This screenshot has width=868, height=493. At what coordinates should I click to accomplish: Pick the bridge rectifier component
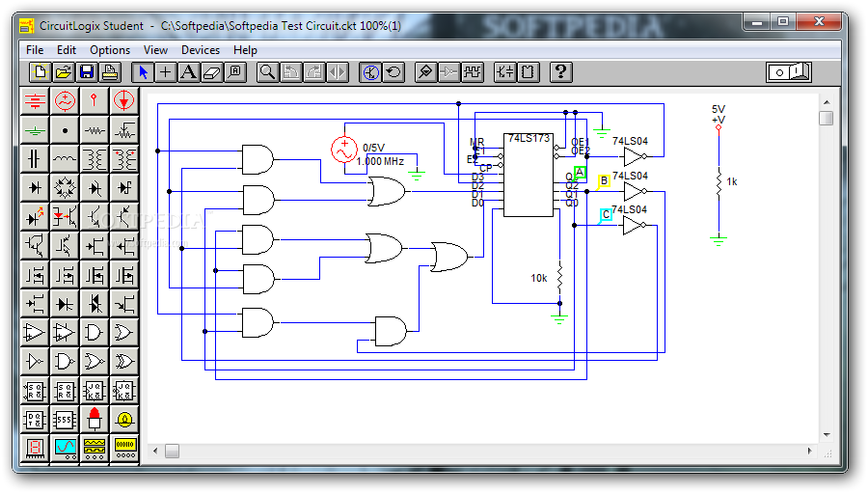click(65, 188)
